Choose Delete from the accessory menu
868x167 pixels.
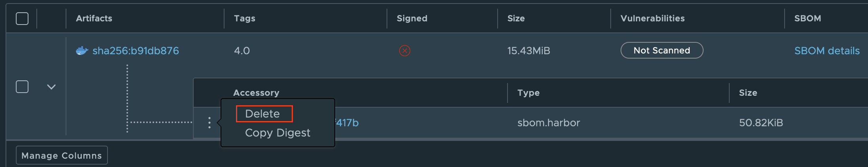pyautogui.click(x=263, y=114)
